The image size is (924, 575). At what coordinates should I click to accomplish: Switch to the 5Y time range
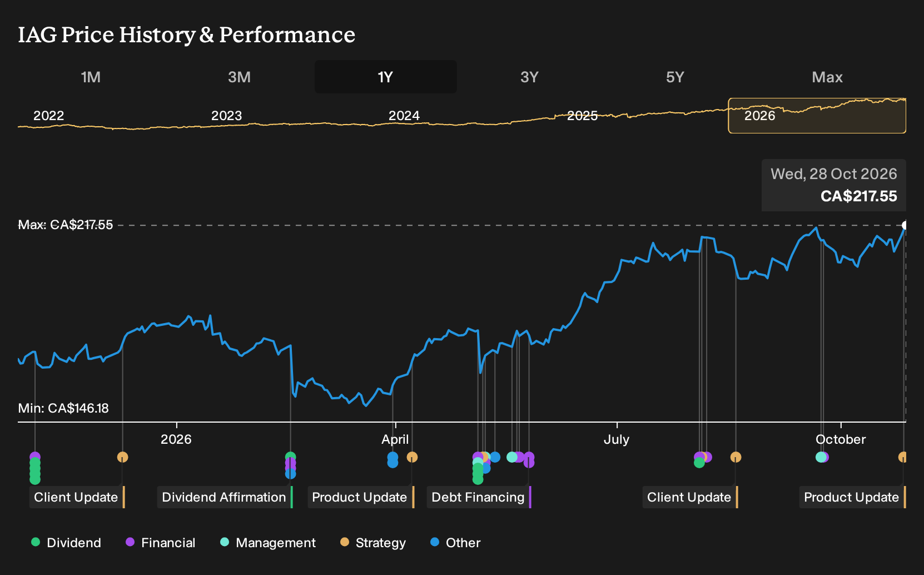pyautogui.click(x=675, y=77)
